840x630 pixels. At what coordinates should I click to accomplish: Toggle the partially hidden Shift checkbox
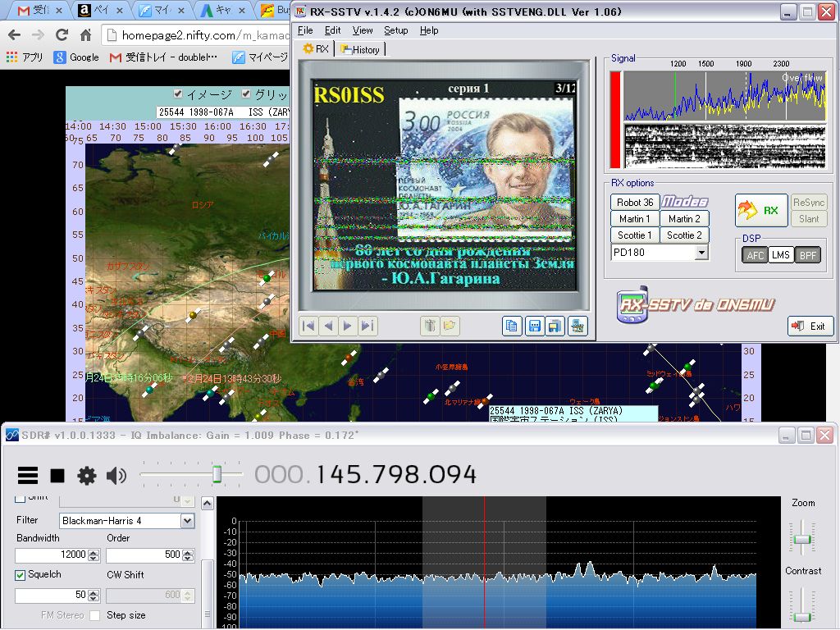click(x=21, y=498)
